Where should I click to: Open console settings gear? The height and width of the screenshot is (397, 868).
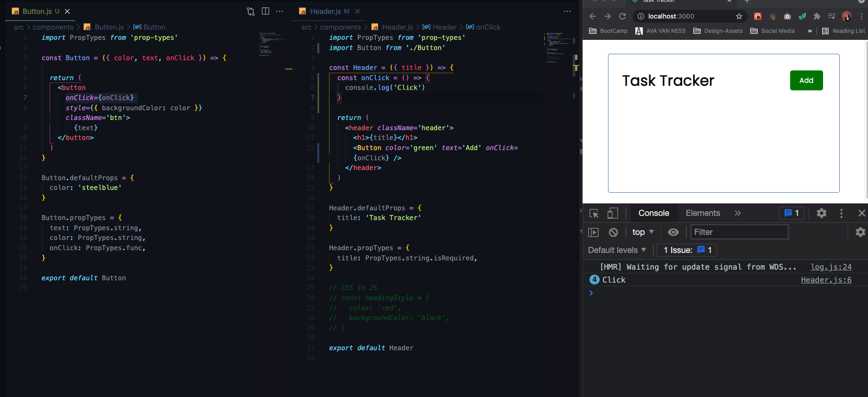pyautogui.click(x=861, y=232)
